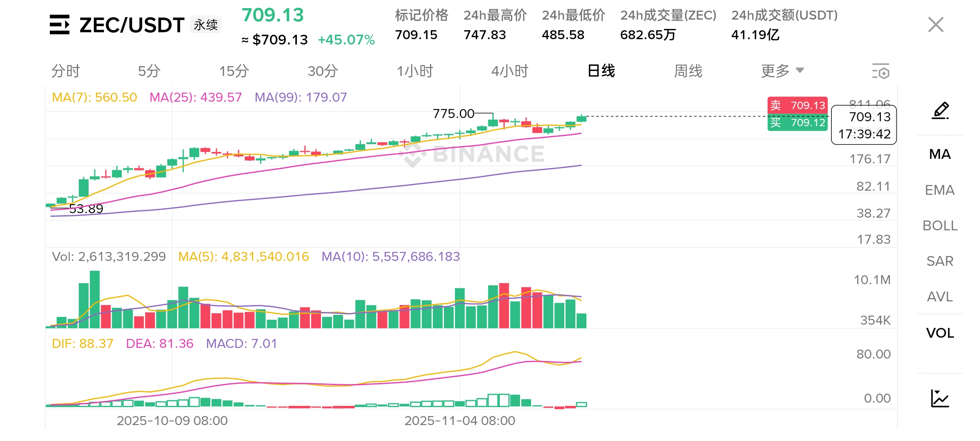Click the 775.00 high price marker
This screenshot has height=441, width=980.
[x=453, y=114]
